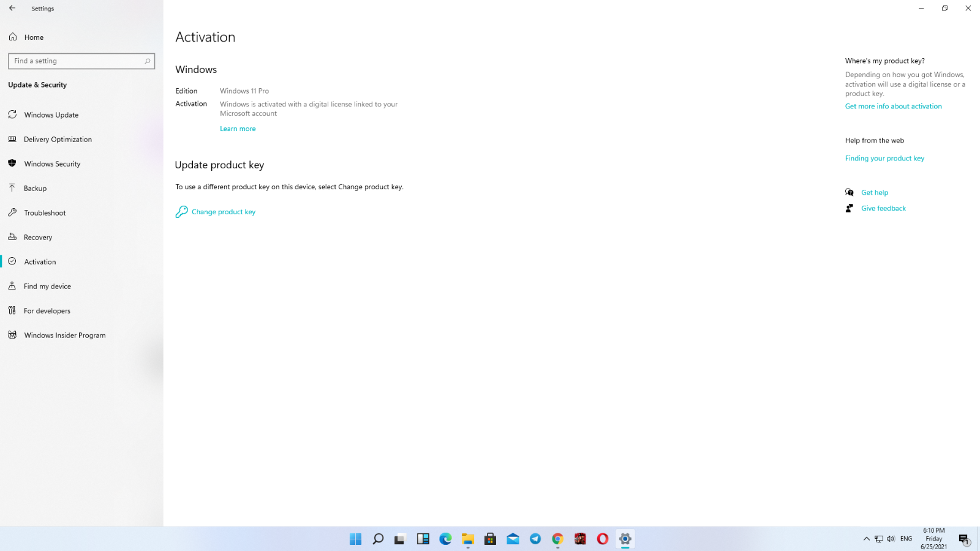Open File Explorer from the taskbar

click(x=468, y=539)
